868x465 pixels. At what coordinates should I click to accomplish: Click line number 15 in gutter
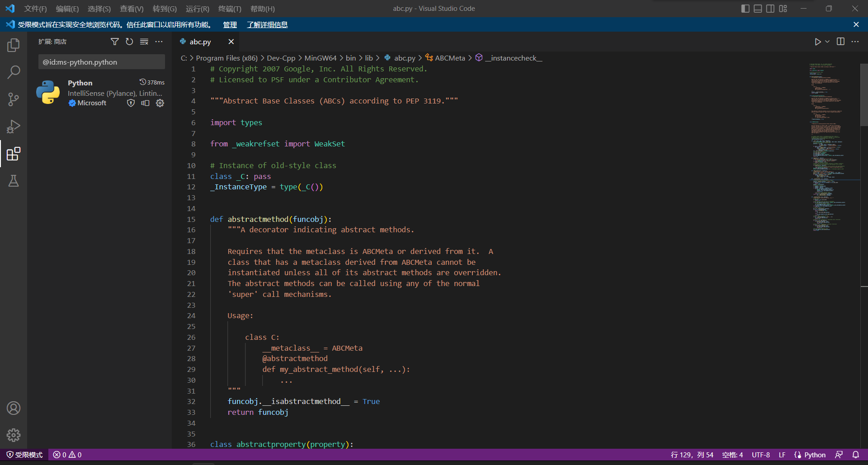(x=191, y=219)
